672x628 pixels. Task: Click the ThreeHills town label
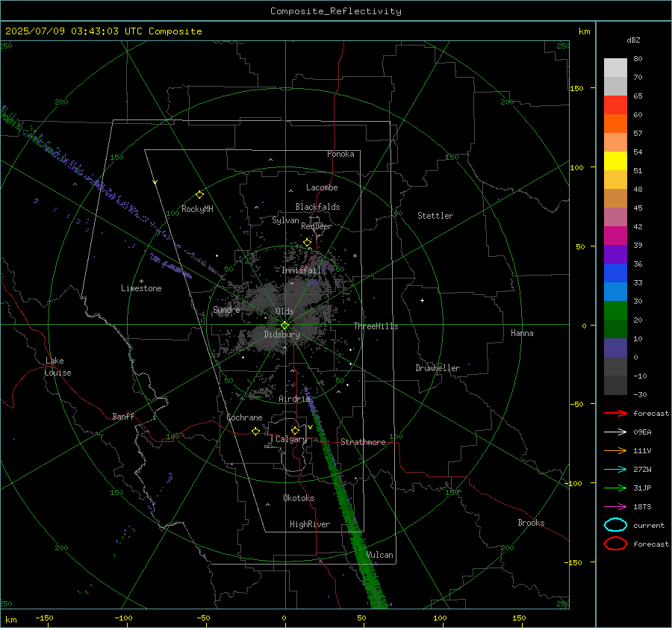(376, 326)
